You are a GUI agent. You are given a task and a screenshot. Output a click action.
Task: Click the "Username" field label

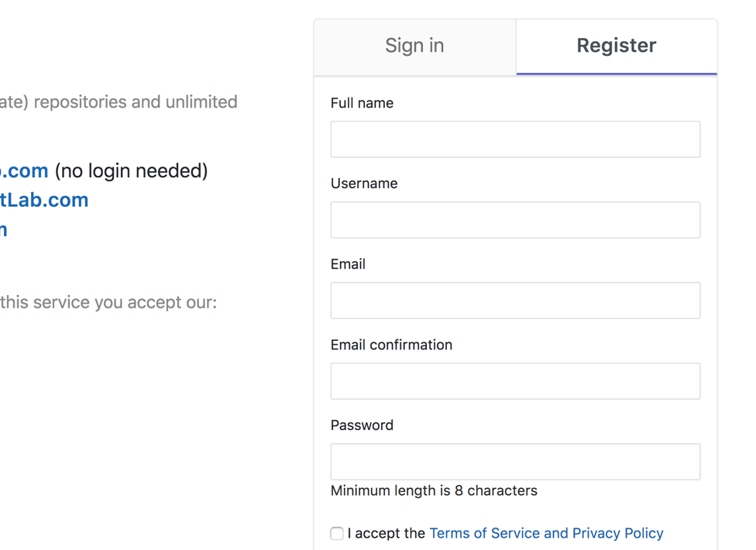click(364, 184)
